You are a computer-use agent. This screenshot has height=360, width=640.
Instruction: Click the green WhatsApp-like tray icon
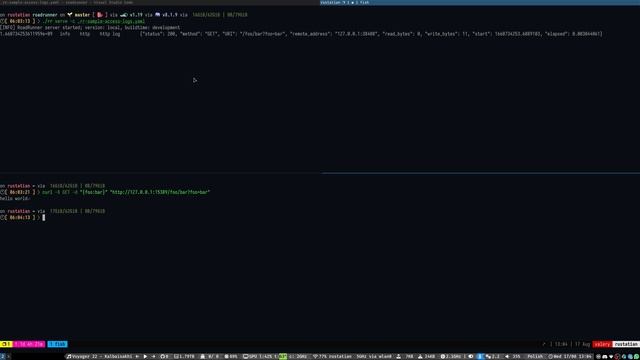click(637, 356)
